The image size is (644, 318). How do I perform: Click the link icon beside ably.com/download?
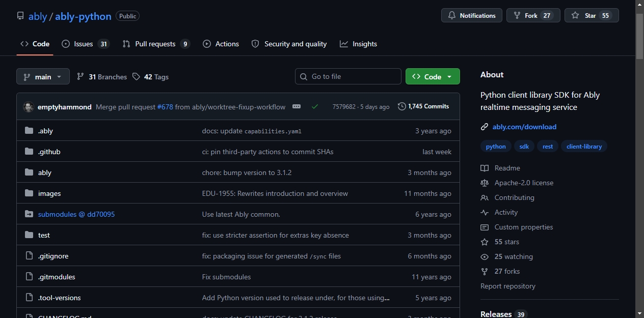[485, 127]
